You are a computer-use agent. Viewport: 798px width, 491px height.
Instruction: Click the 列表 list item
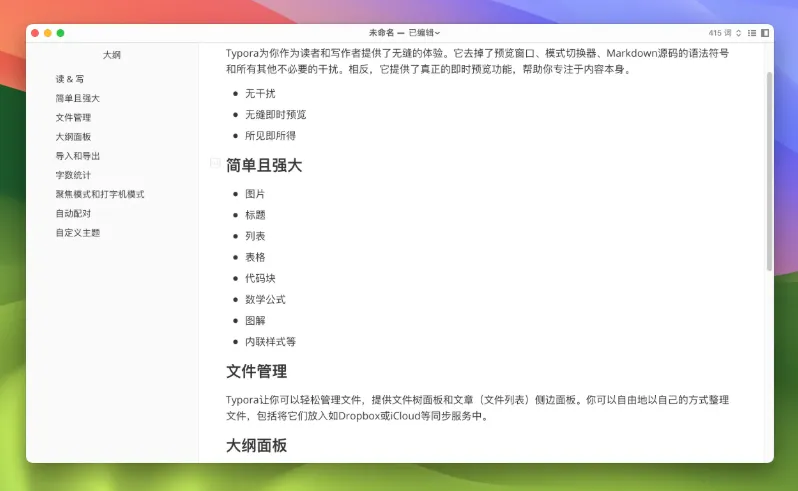pos(255,236)
